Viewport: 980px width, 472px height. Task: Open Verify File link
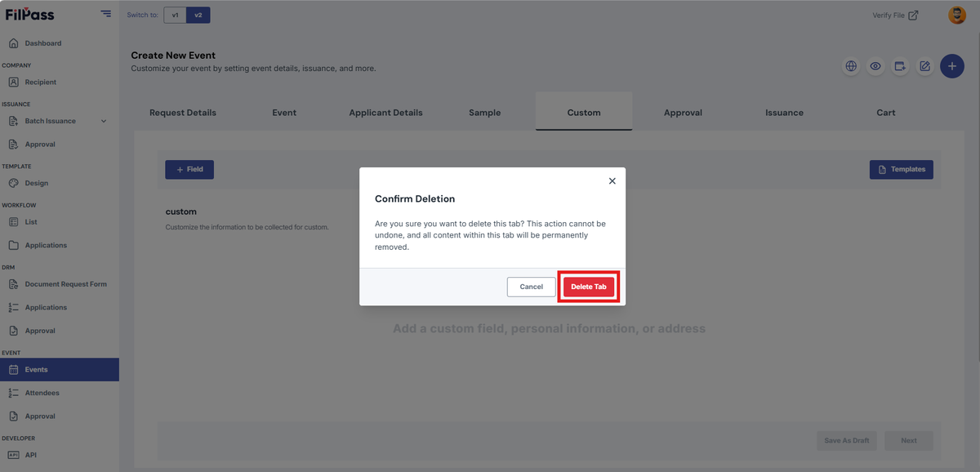click(x=895, y=15)
